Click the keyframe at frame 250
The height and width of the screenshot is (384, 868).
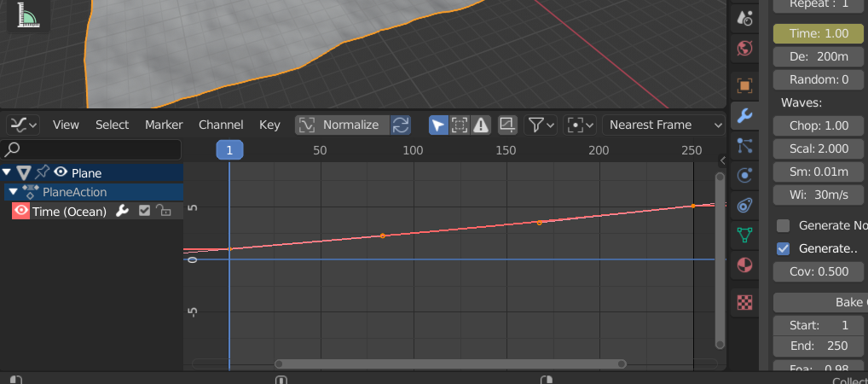(693, 206)
